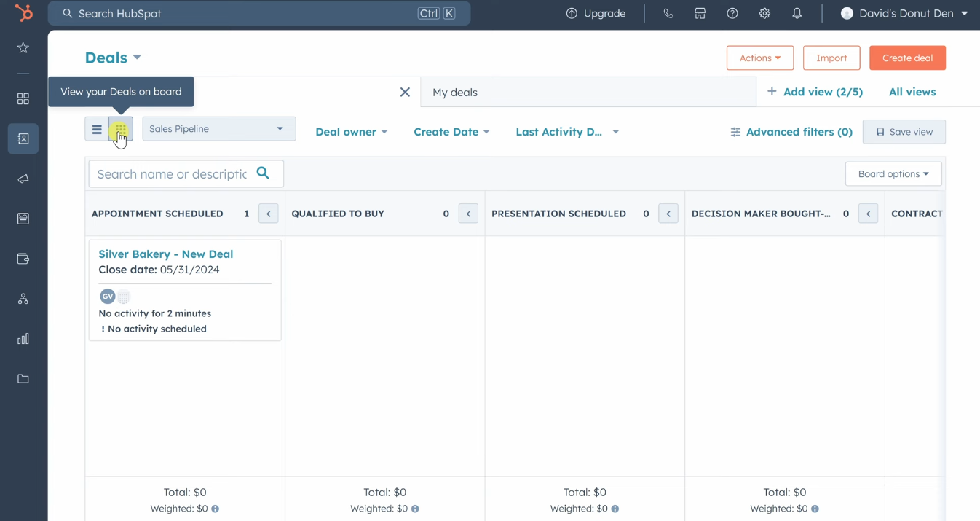Switch to board view
The image size is (980, 521).
click(x=121, y=130)
